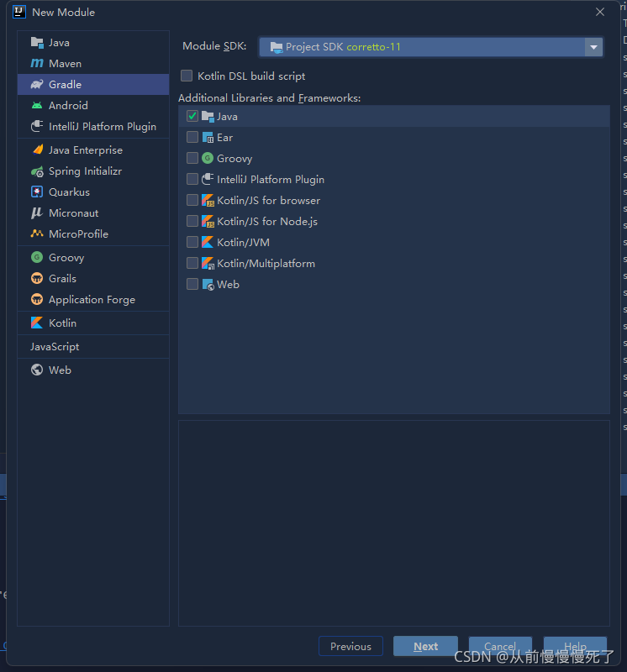
Task: Click the Kotlin/Multiplatform icon
Action: tap(208, 263)
